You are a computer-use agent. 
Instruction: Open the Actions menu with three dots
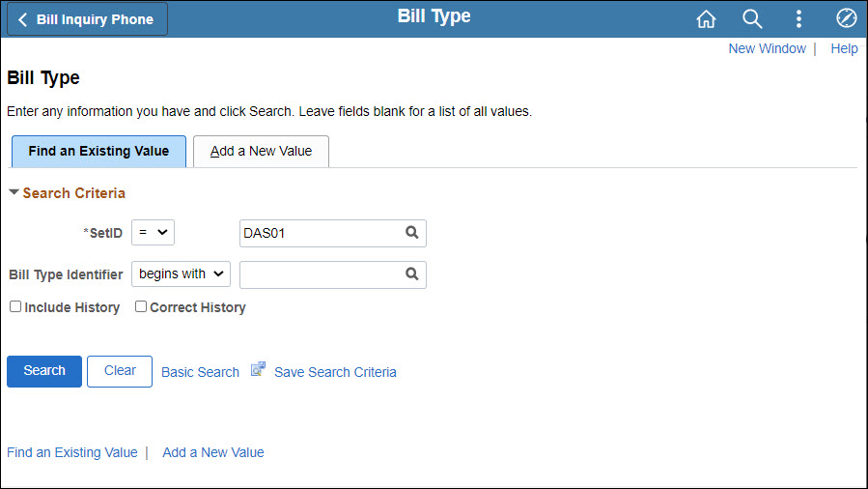click(798, 18)
